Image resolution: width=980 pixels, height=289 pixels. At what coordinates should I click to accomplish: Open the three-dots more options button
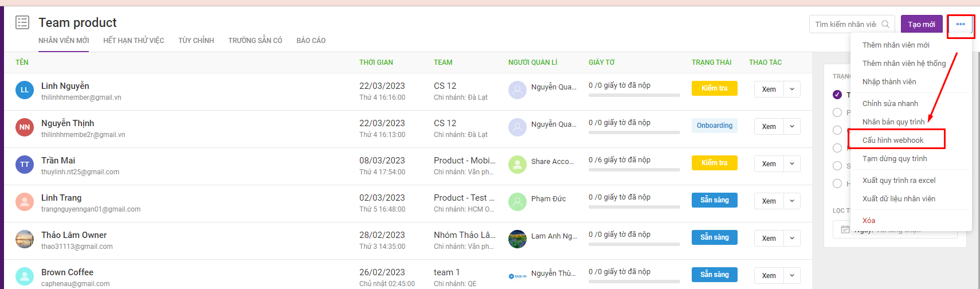click(961, 24)
